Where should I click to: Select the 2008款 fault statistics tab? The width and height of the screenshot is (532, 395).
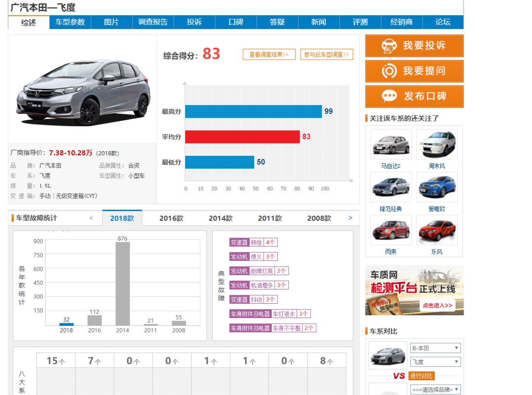coord(319,218)
